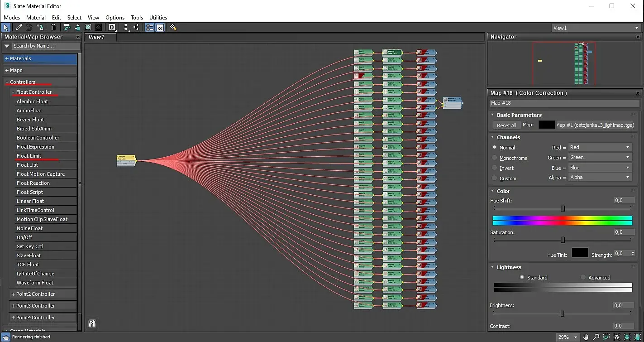Click the Pan to Selected icon
This screenshot has width=644, height=342.
(x=638, y=337)
